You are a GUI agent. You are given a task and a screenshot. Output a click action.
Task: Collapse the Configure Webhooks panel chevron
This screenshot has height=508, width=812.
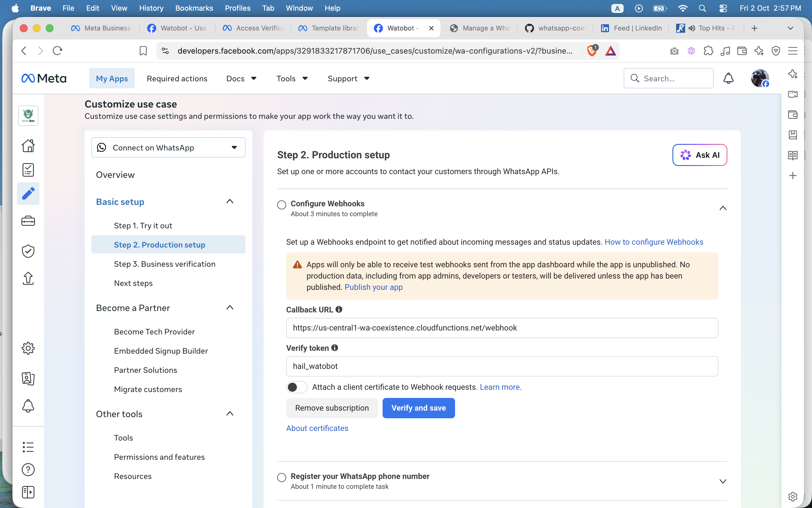coord(723,208)
